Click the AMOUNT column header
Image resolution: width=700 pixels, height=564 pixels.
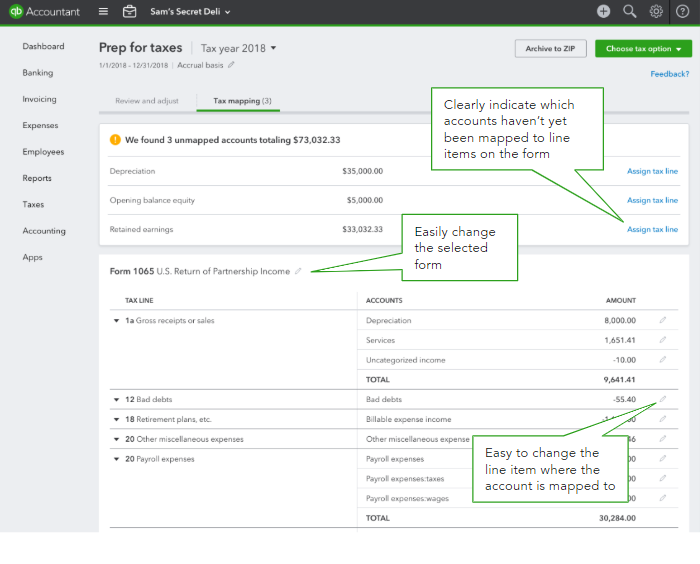(621, 301)
